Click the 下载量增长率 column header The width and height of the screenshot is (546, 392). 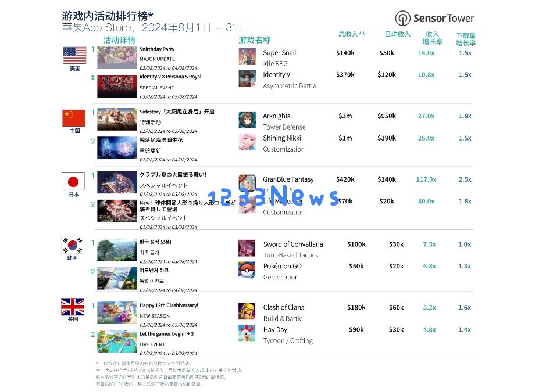(x=466, y=39)
